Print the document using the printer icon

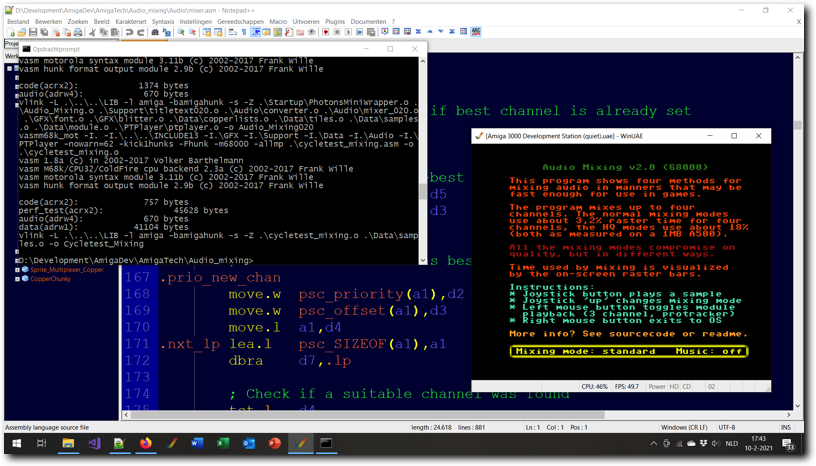[x=78, y=32]
